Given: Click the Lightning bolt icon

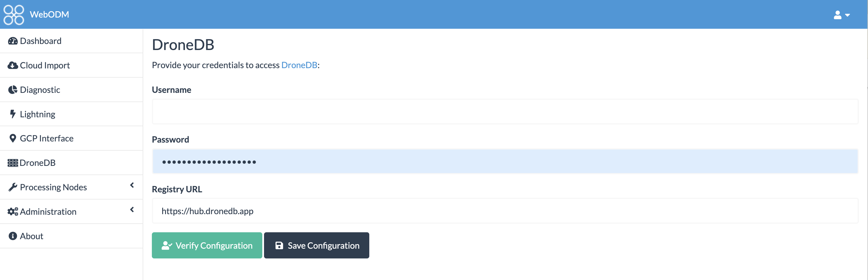Looking at the screenshot, I should coord(13,114).
